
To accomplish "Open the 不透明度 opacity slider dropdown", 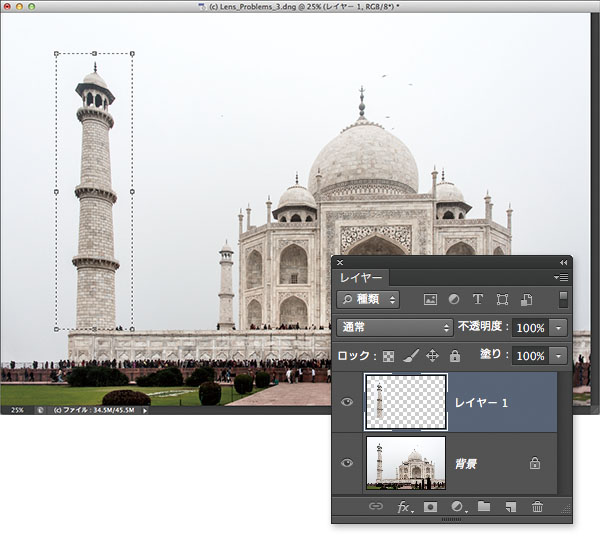I will pos(558,327).
